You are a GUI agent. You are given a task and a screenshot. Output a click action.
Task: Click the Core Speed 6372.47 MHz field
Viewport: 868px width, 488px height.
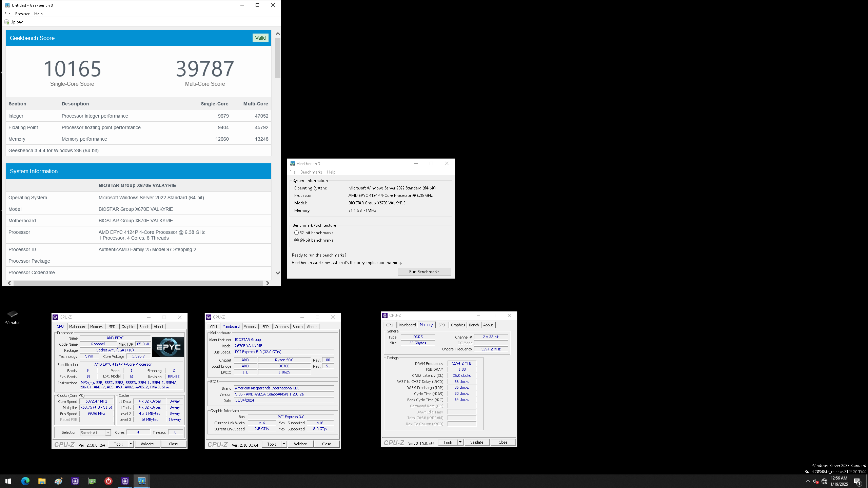96,402
